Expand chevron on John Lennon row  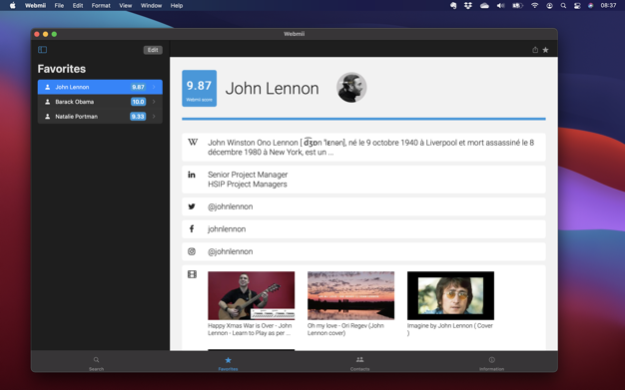[x=154, y=87]
